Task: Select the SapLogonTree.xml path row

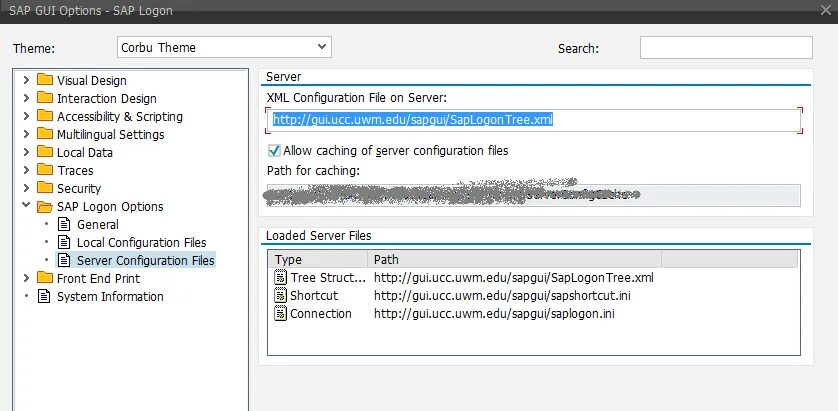Action: tap(514, 278)
